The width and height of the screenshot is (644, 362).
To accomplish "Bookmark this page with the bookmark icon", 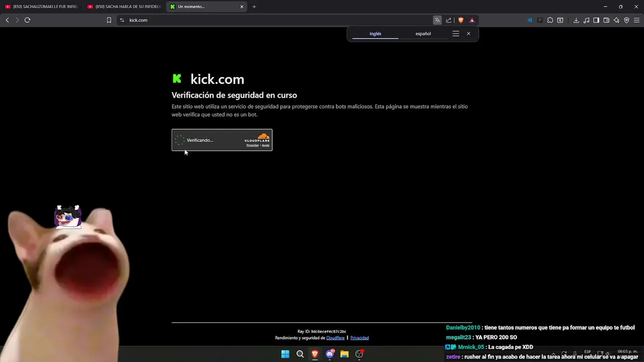I will 109,20.
